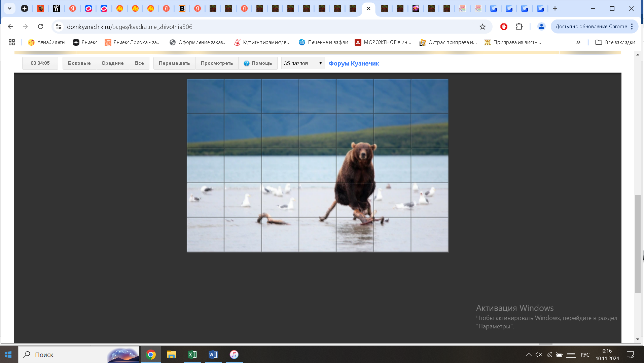Go forward in browser history

tap(25, 27)
